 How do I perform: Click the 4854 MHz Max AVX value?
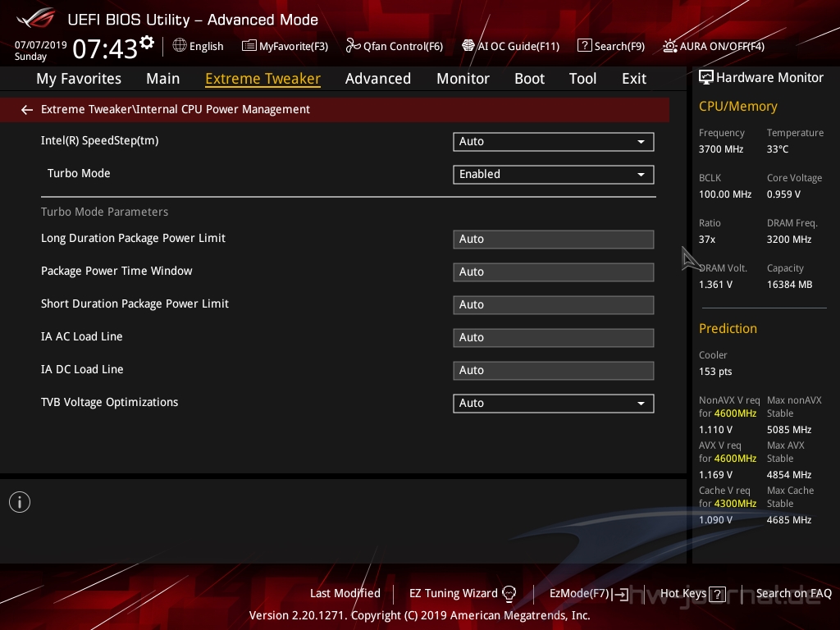788,475
